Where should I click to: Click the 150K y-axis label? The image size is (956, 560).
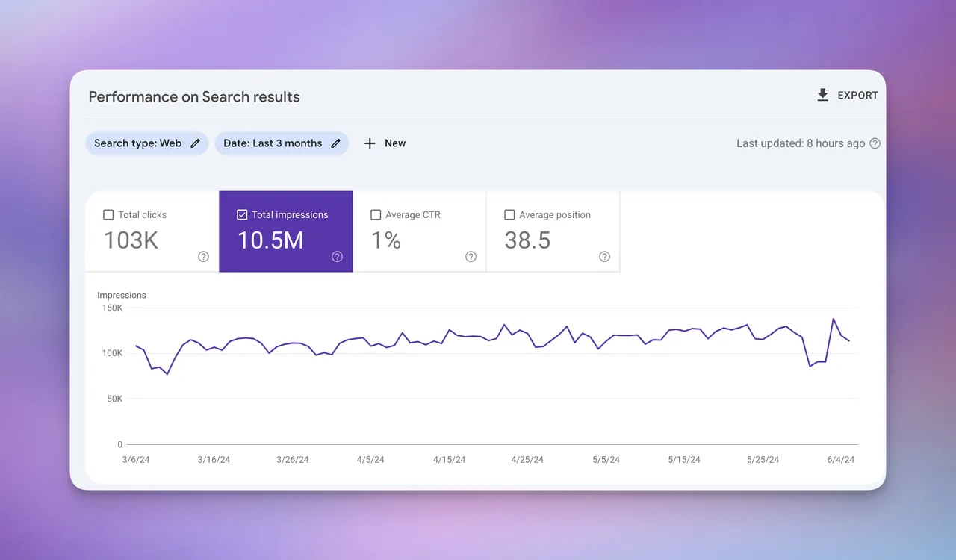[x=111, y=308]
